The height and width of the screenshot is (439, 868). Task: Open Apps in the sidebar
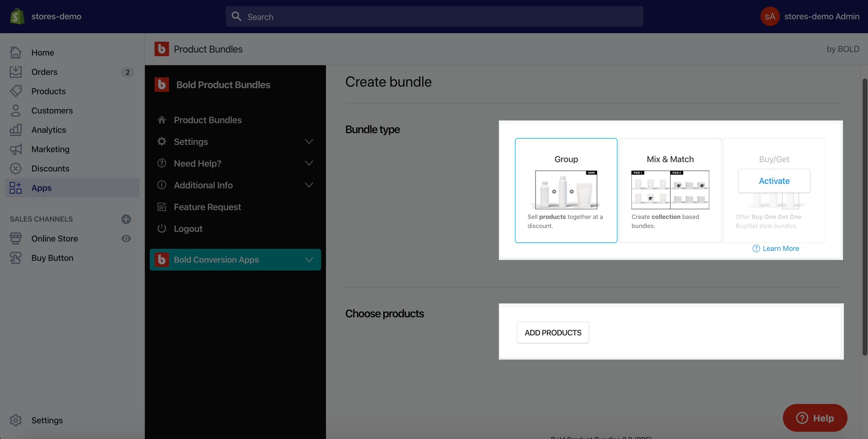[x=72, y=188]
